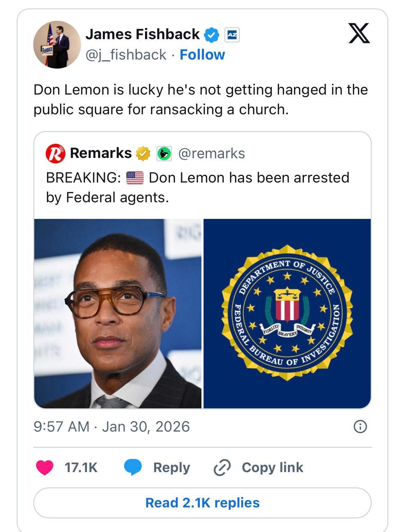Screen dimensions: 405x532
Task: Like the post with the heart icon
Action: [x=45, y=468]
